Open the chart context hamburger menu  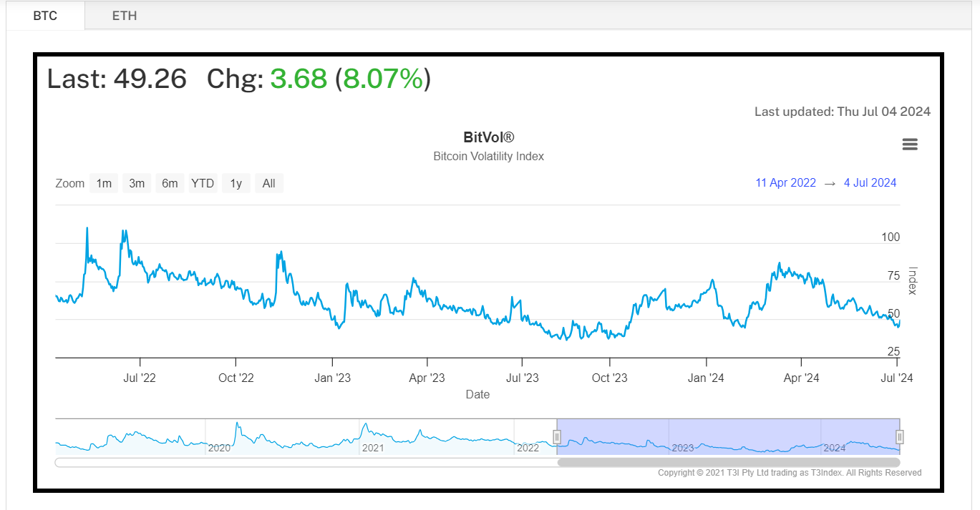[910, 144]
